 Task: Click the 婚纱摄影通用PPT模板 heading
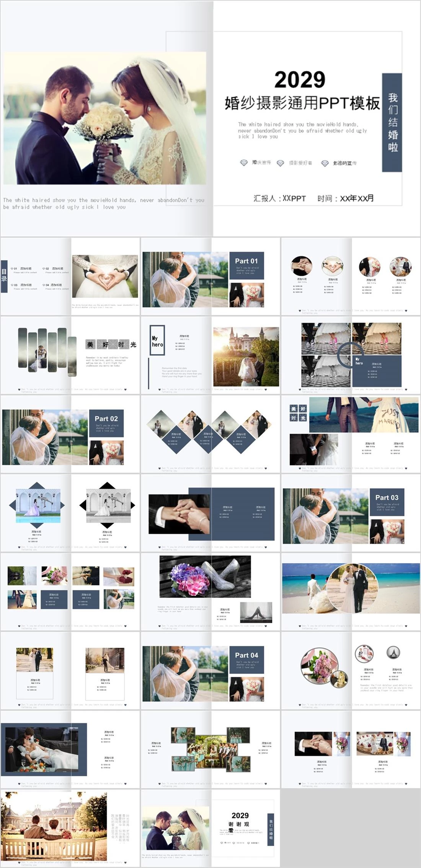click(x=302, y=103)
